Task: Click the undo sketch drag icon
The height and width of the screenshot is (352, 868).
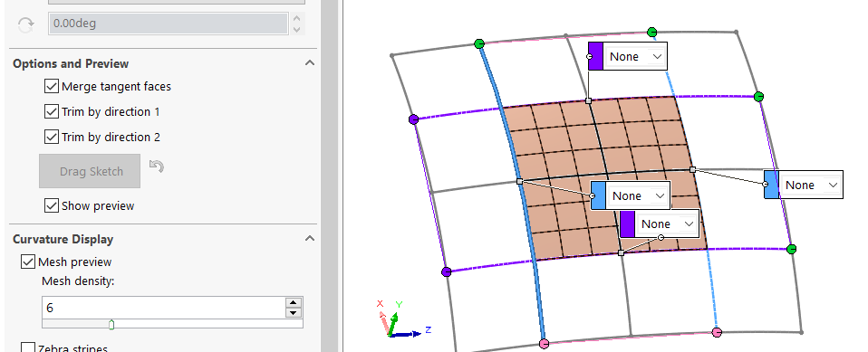Action: tap(157, 166)
